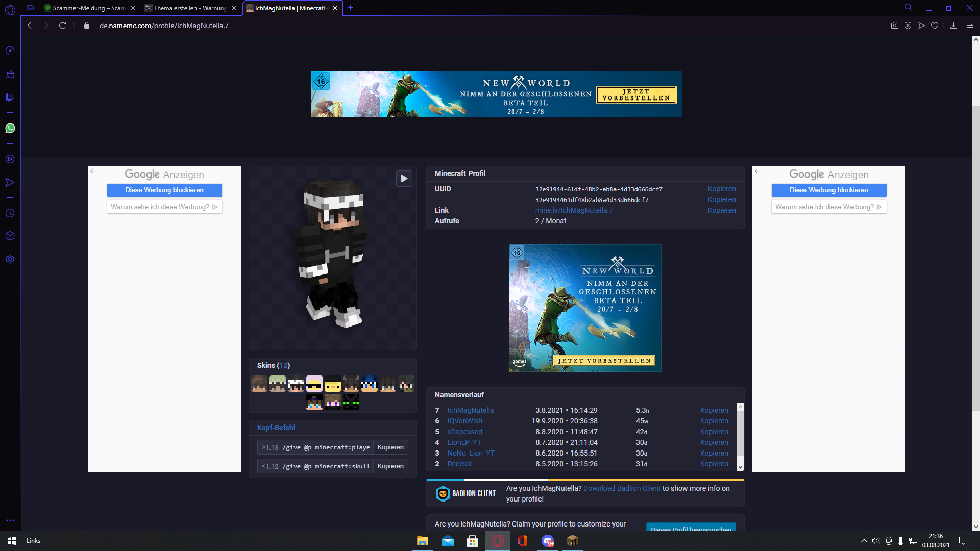
Task: Open the sidebar three-dots setup menu
Action: pos(10,520)
